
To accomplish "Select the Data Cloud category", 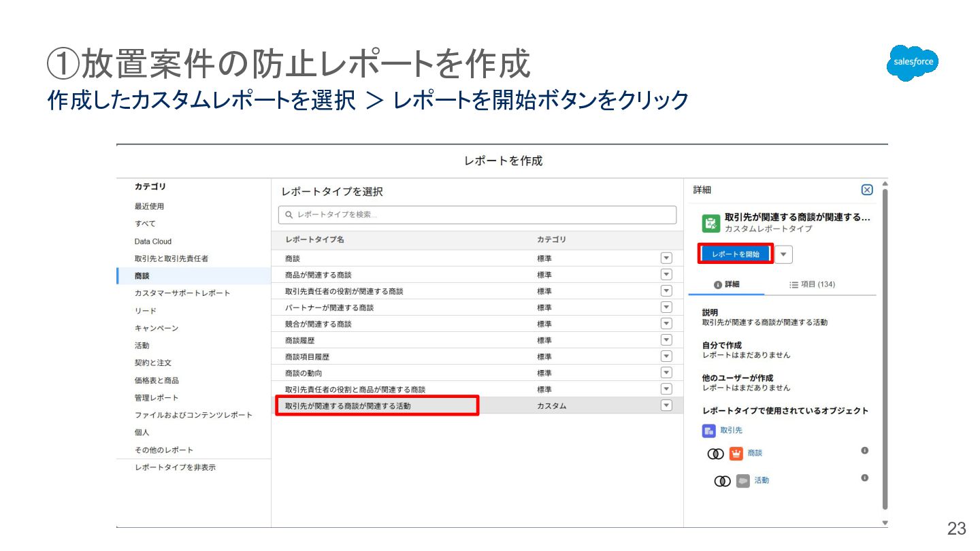I will [153, 241].
